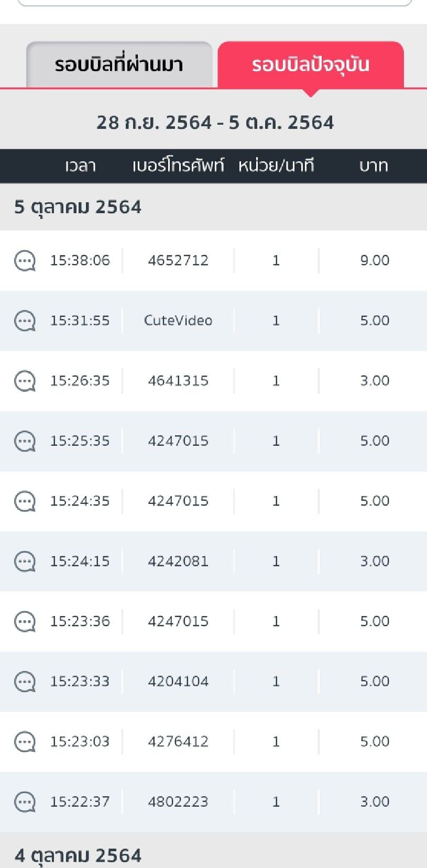This screenshot has height=868, width=427.
Task: Click the เวลา column header
Action: click(80, 166)
